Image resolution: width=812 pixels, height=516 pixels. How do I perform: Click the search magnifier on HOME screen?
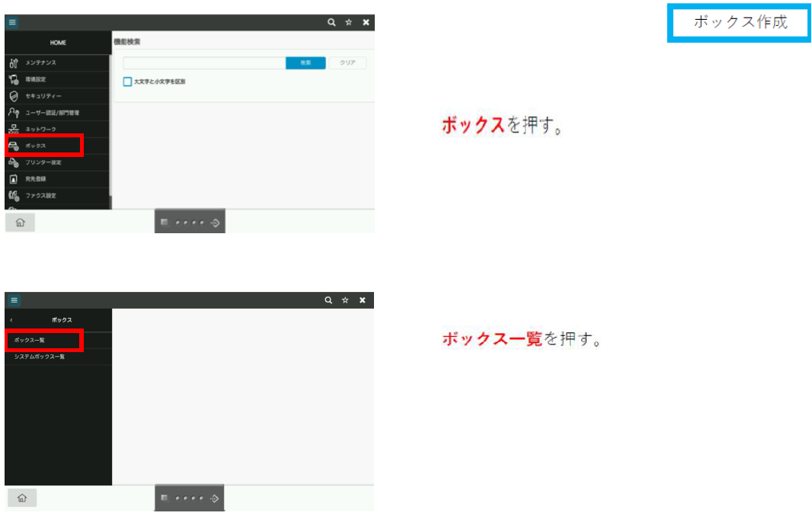point(332,23)
